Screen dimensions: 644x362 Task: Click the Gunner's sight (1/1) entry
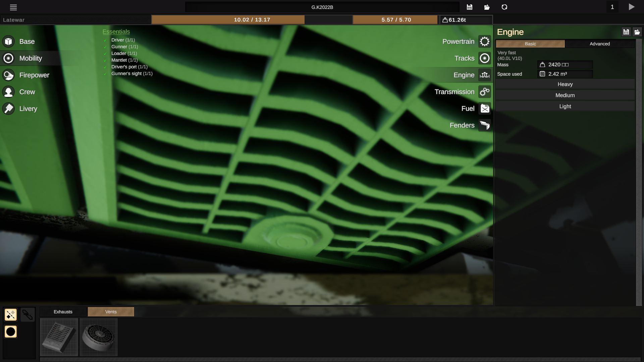(x=132, y=73)
